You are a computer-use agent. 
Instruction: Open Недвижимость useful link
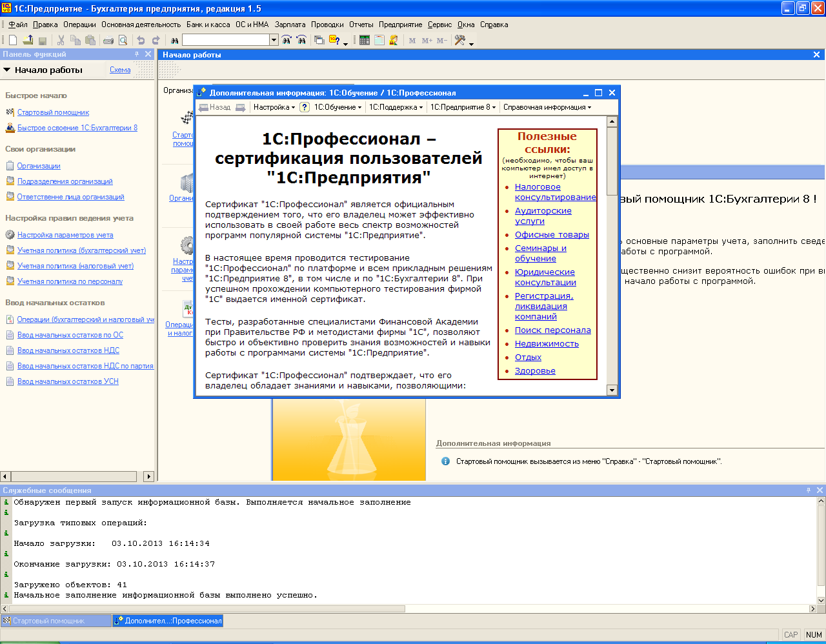click(x=547, y=344)
